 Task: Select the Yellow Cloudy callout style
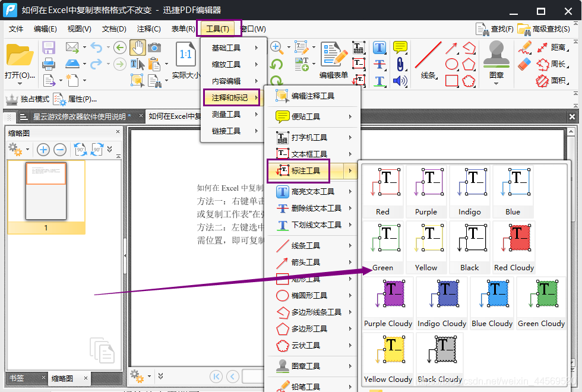point(388,359)
